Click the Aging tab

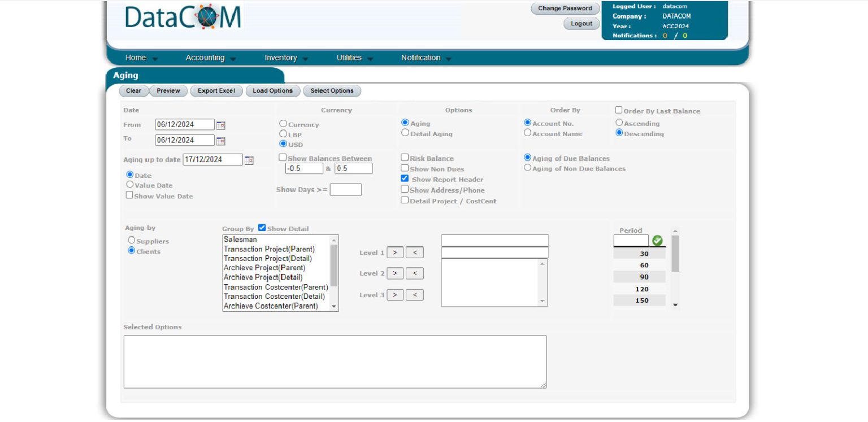(x=125, y=75)
